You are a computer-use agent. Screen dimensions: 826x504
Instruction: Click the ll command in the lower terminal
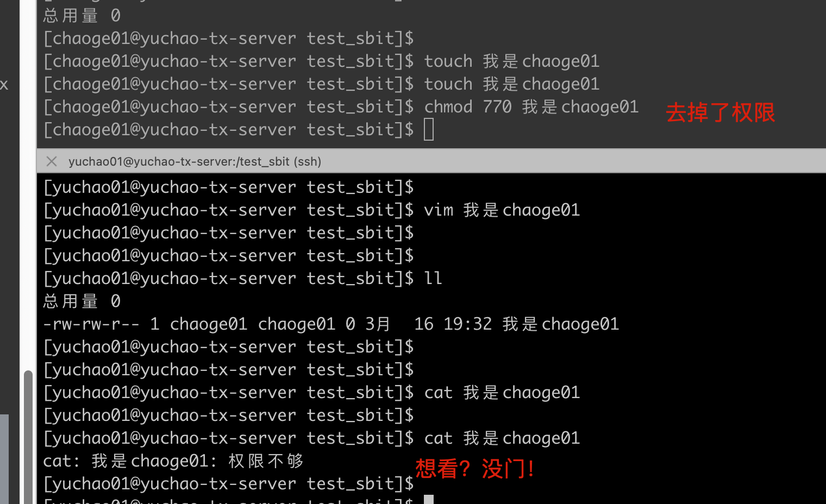[x=433, y=278]
